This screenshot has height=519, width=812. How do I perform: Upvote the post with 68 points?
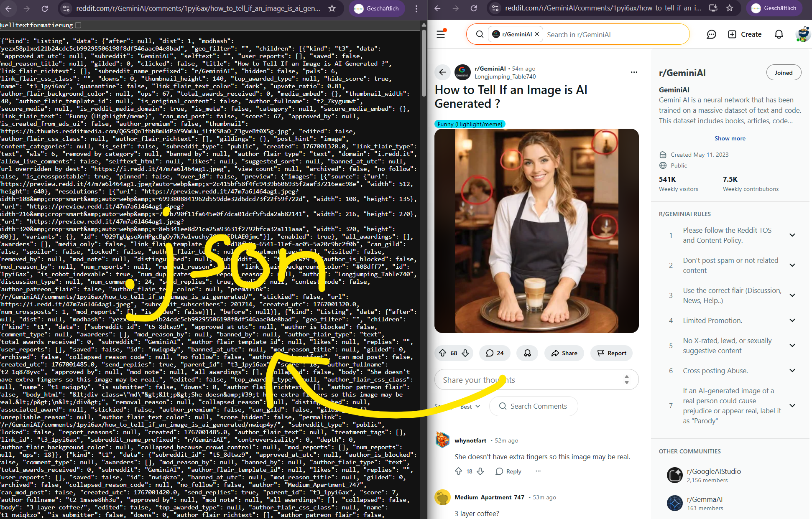coord(443,353)
